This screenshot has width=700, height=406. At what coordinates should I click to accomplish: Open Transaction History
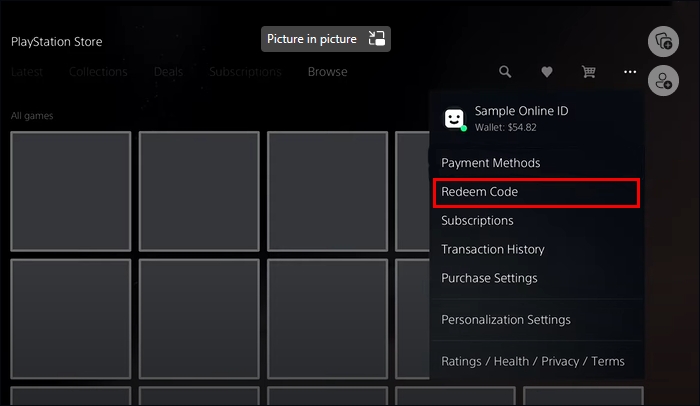[x=494, y=250]
